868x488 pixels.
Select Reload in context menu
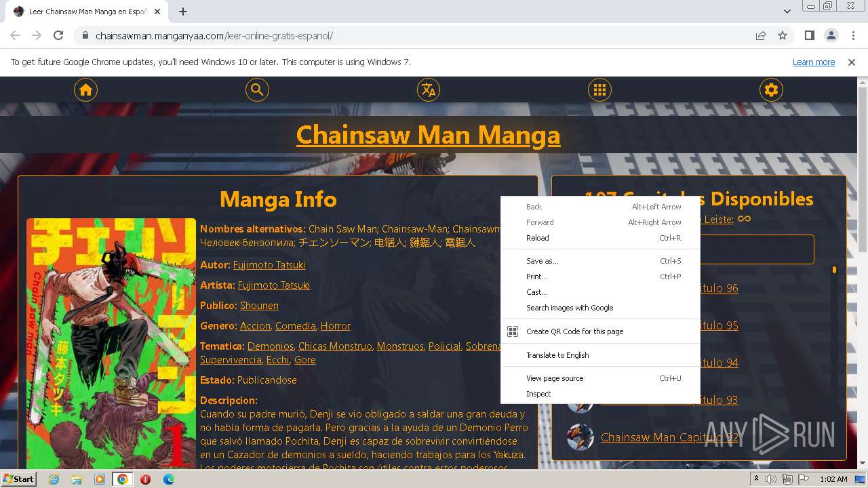click(600, 238)
